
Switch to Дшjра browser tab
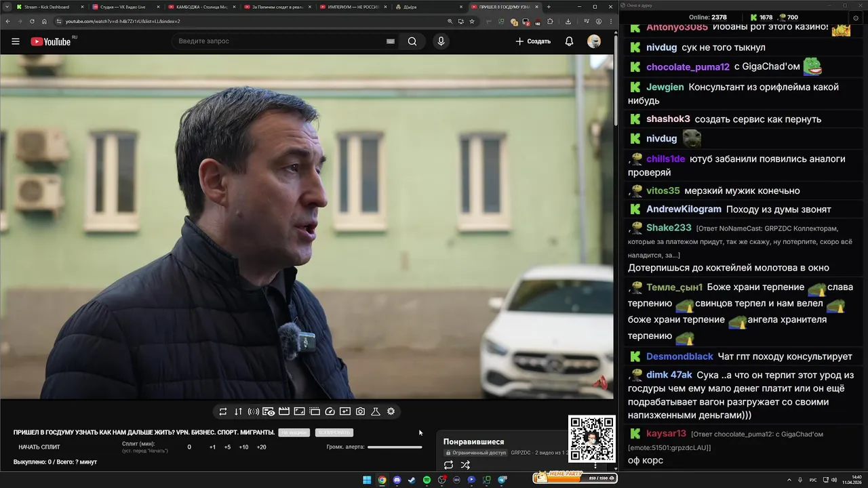429,7
